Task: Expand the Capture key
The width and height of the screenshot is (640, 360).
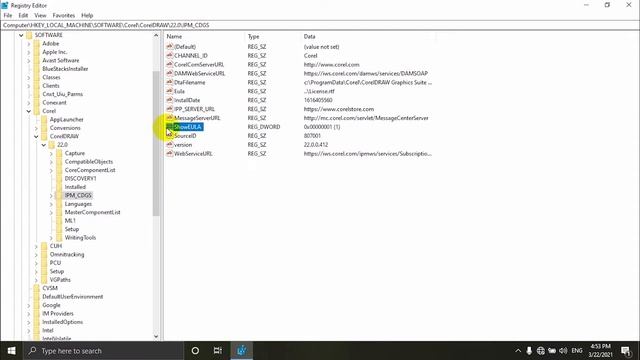Action: (x=51, y=154)
